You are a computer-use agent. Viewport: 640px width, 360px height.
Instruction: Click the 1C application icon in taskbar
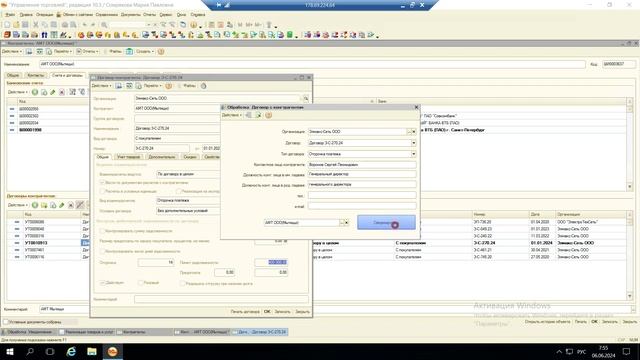click(112, 351)
